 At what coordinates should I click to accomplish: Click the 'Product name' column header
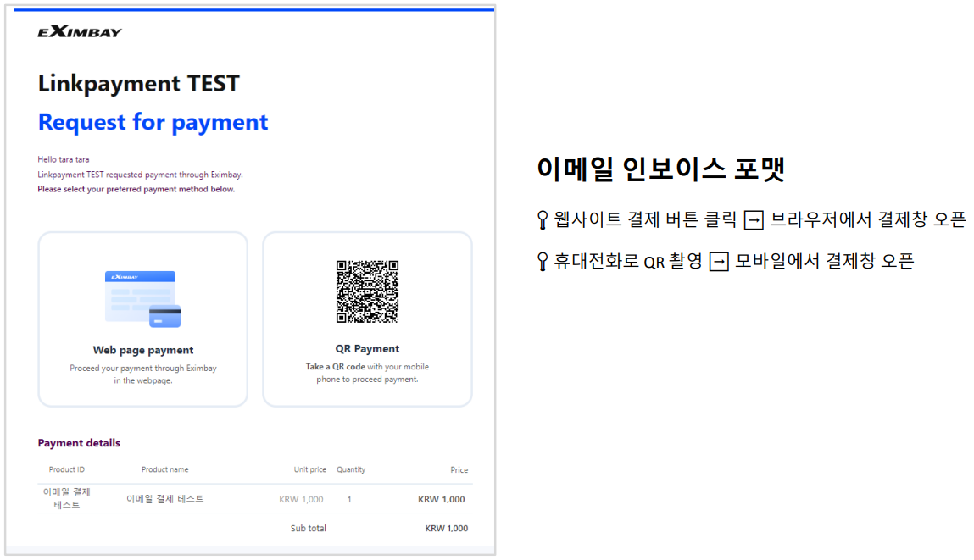pos(164,469)
